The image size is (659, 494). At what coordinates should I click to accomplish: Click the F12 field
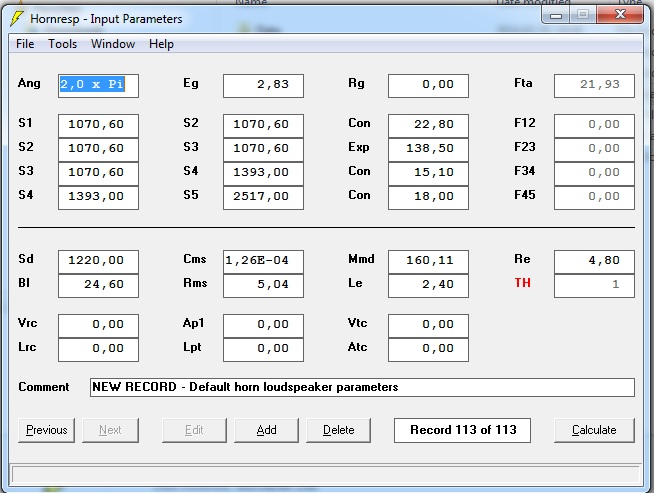594,125
